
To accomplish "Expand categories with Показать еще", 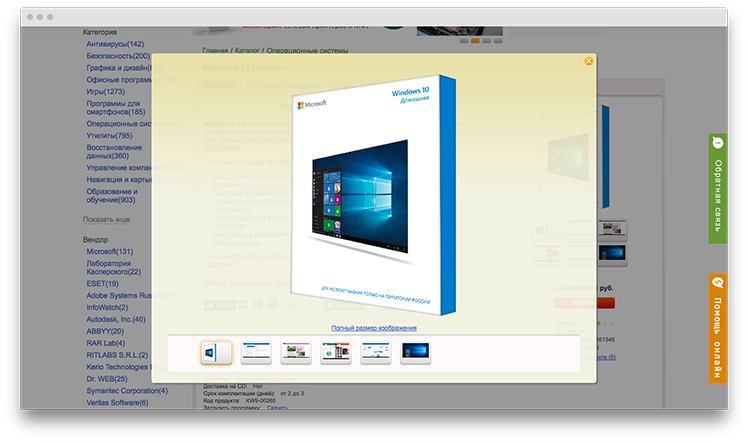I will click(106, 219).
